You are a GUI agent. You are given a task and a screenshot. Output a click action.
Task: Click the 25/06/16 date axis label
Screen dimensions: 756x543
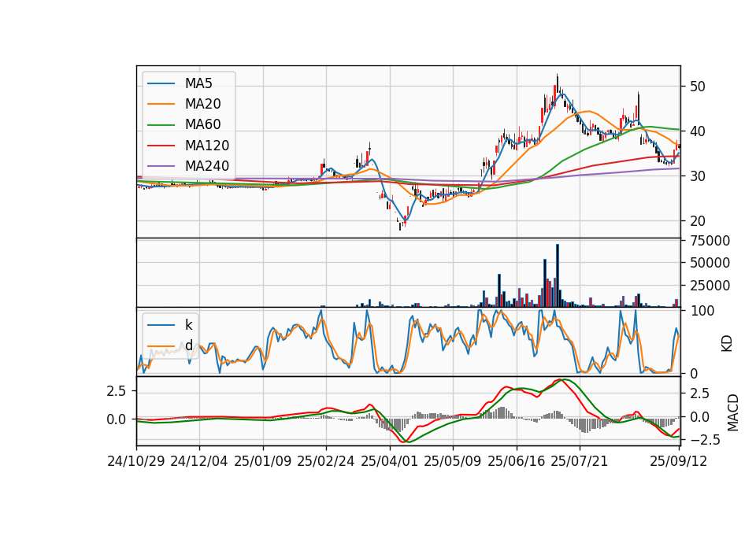point(517,462)
